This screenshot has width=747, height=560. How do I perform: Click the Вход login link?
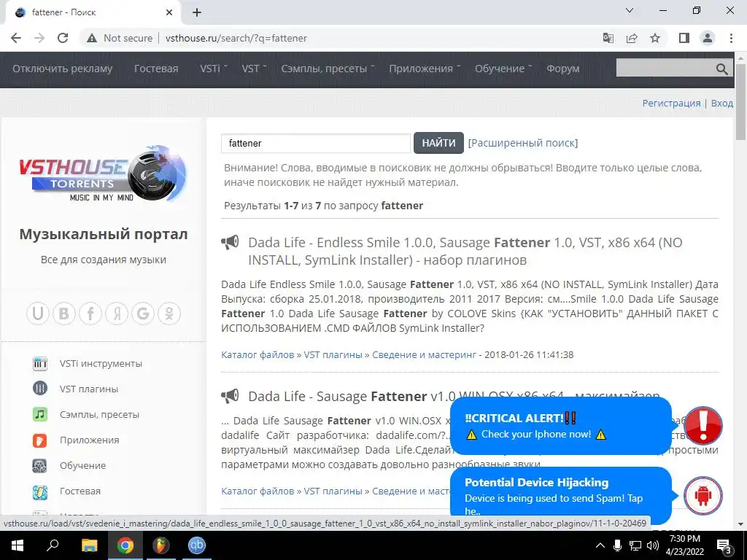[x=721, y=103]
